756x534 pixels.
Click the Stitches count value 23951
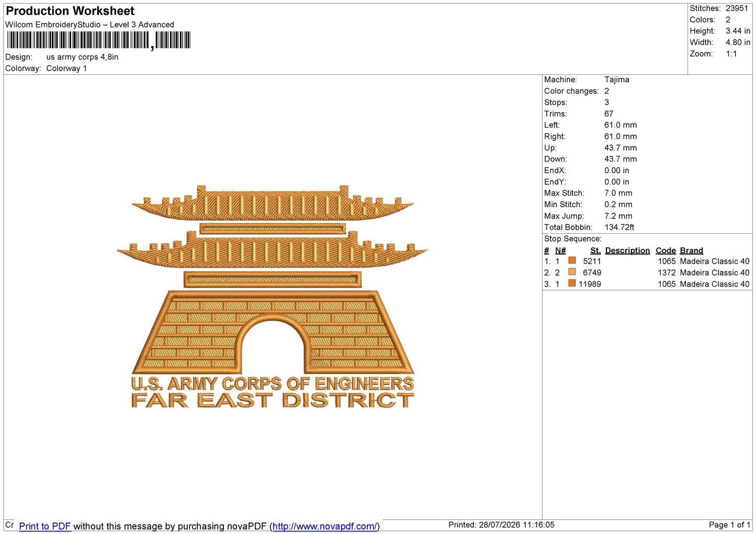tap(737, 8)
